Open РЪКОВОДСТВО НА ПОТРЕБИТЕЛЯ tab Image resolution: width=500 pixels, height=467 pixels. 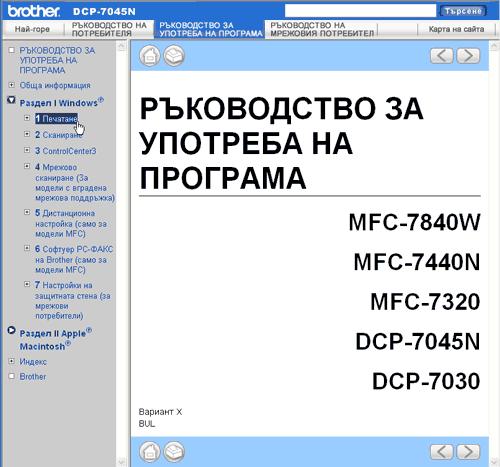pos(109,29)
